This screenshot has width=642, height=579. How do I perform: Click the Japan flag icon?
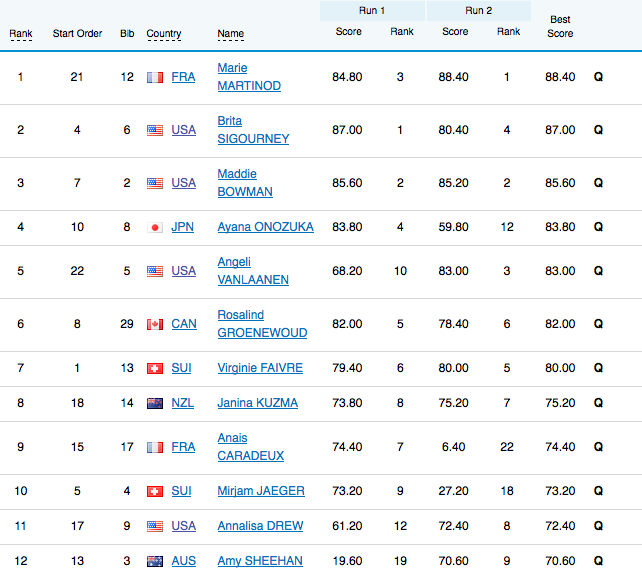coord(155,227)
